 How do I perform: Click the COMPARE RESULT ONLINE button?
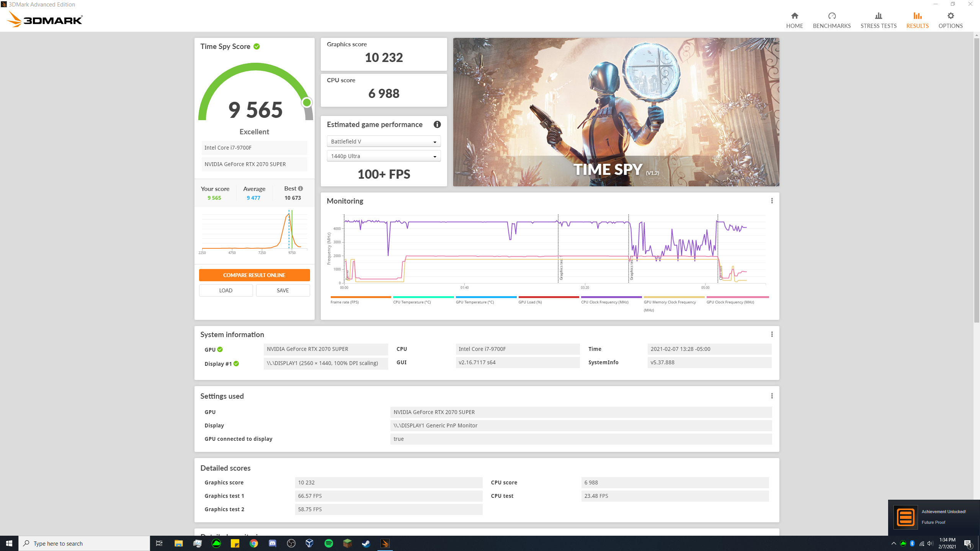coord(254,275)
